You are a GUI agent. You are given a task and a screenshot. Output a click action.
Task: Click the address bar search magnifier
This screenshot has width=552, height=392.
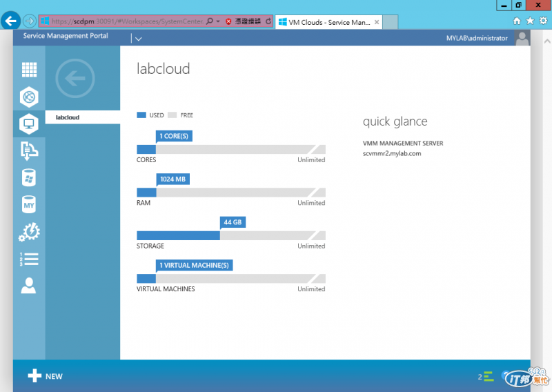(210, 21)
